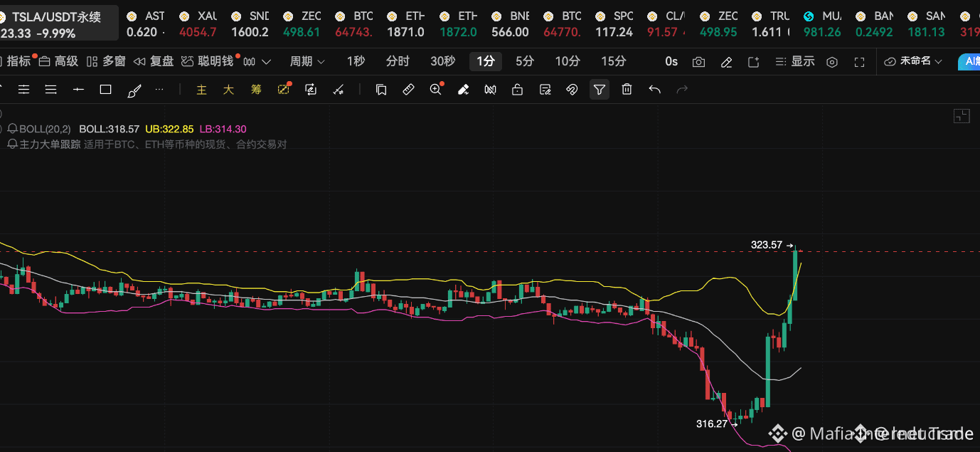Select the horizontal segment drawing tool

78,90
